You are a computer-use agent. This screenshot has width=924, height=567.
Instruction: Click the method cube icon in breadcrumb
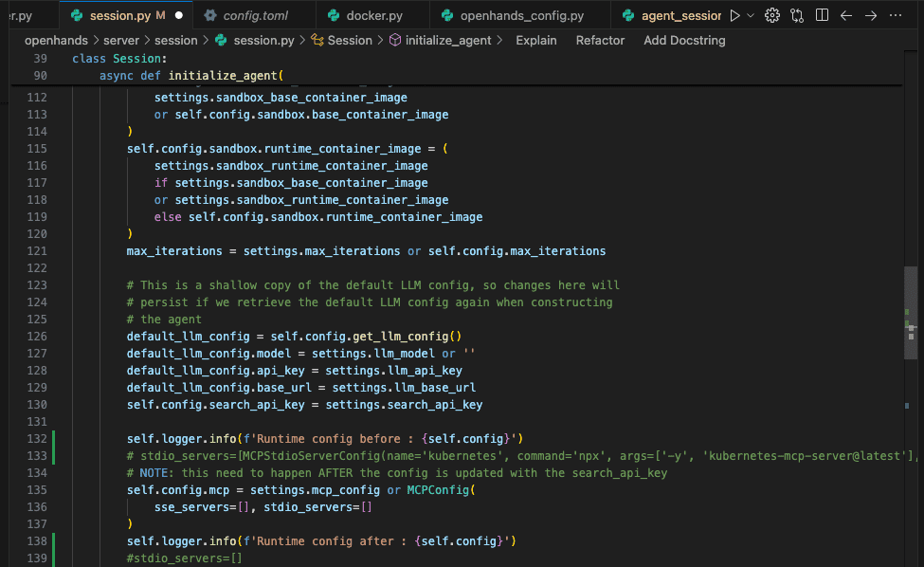coord(395,40)
